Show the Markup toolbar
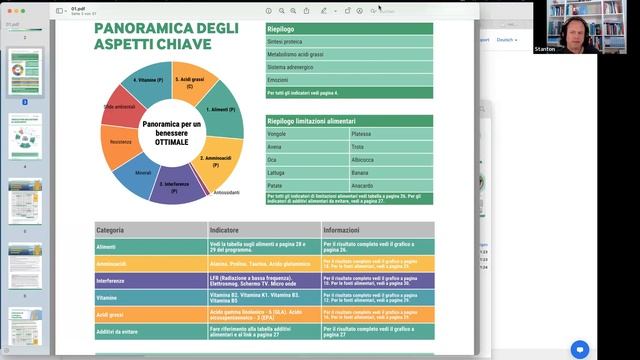The height and width of the screenshot is (360, 640). (360, 11)
